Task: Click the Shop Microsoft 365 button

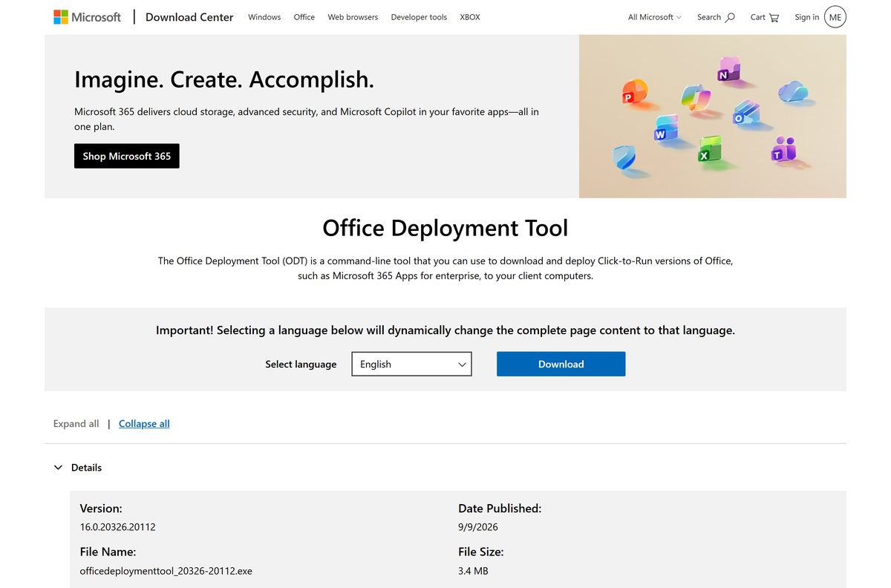Action: click(127, 156)
